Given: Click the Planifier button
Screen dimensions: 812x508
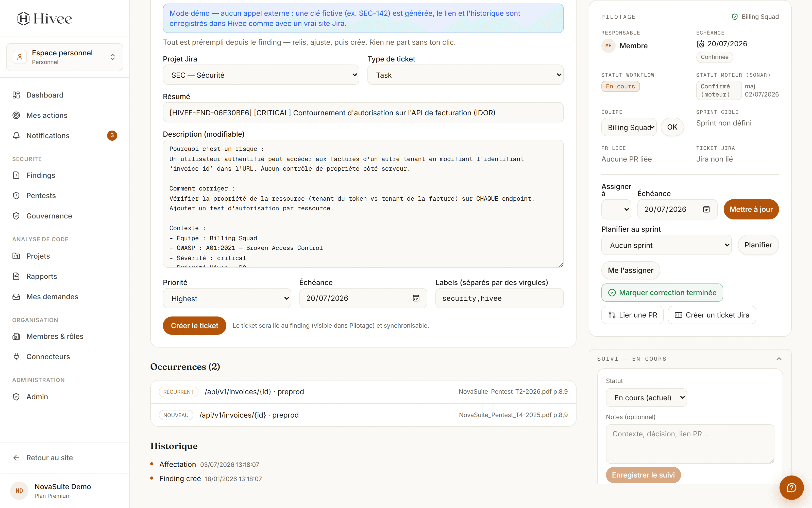Looking at the screenshot, I should [x=758, y=245].
